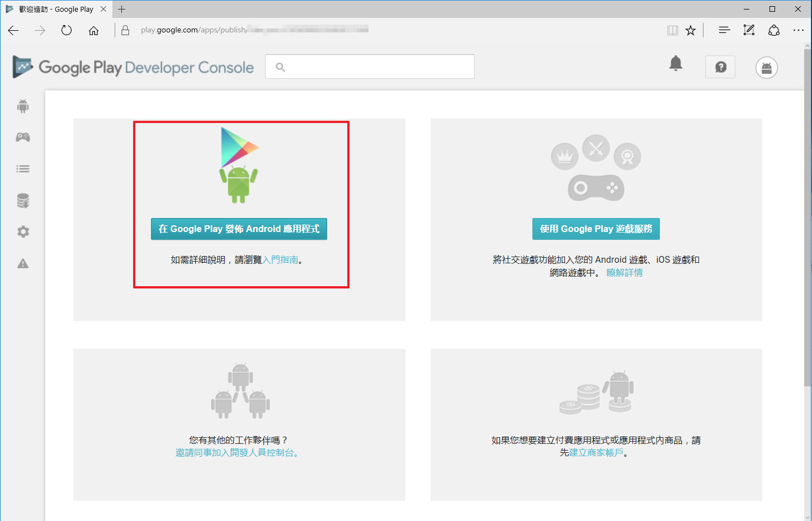The height and width of the screenshot is (521, 812).
Task: Open the database download sidebar icon
Action: tap(23, 201)
